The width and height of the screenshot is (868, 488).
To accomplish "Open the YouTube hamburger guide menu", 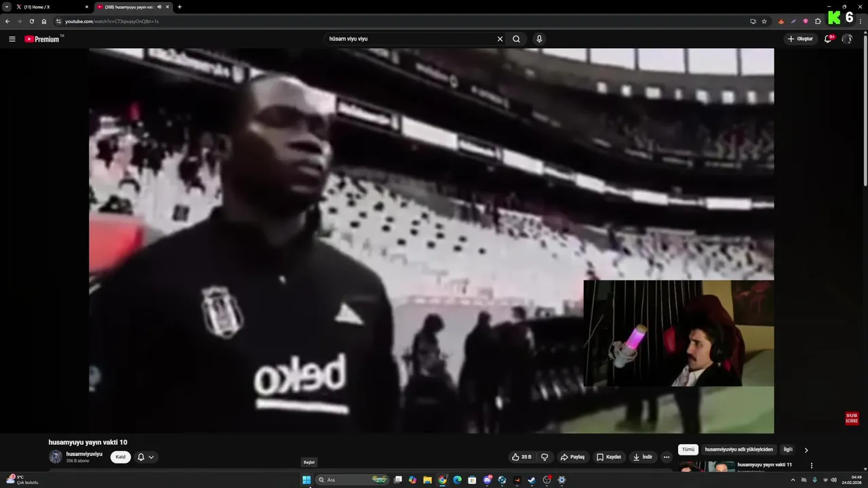I will [x=12, y=39].
